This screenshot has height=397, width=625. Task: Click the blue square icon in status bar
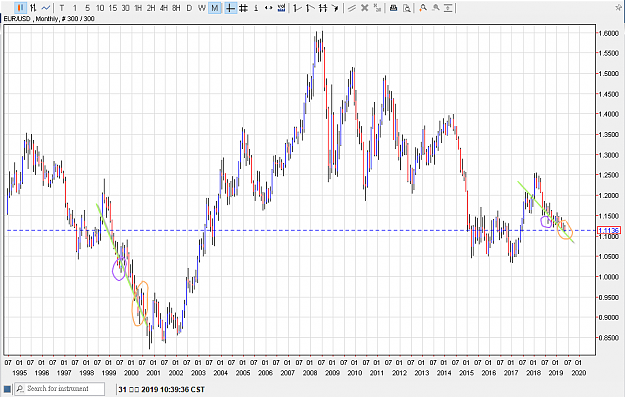pos(8,389)
